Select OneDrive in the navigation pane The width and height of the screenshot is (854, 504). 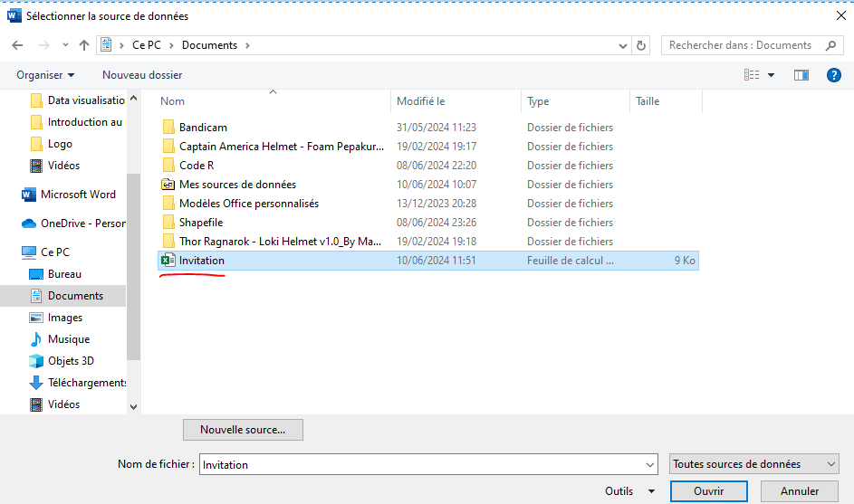[x=82, y=223]
